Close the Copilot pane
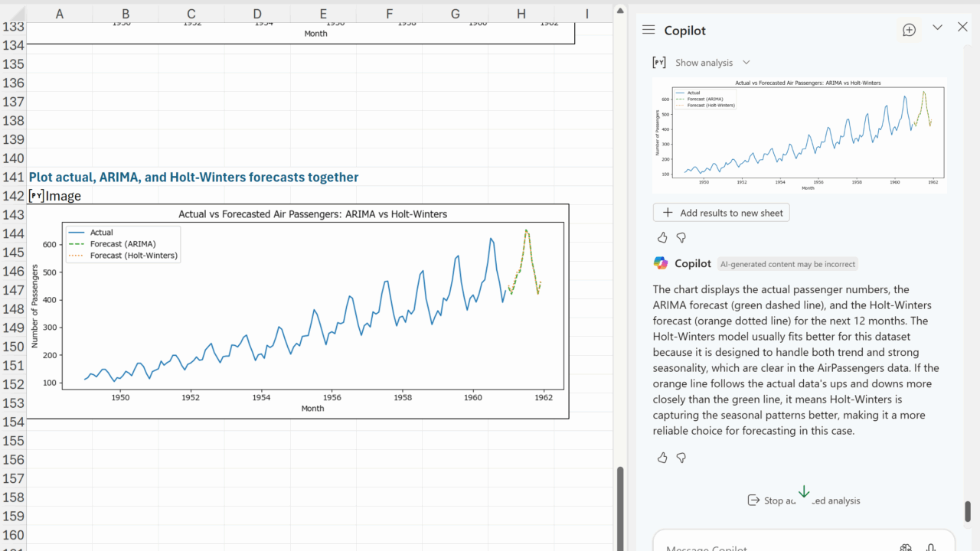 tap(962, 28)
